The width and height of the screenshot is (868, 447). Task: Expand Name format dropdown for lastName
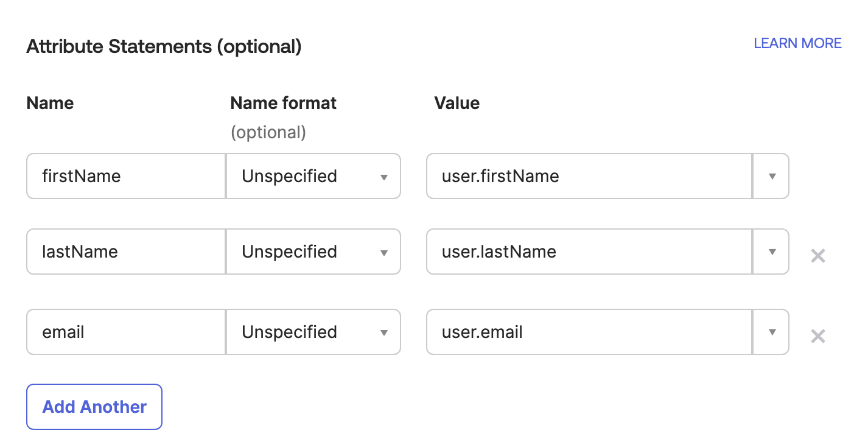coord(313,252)
